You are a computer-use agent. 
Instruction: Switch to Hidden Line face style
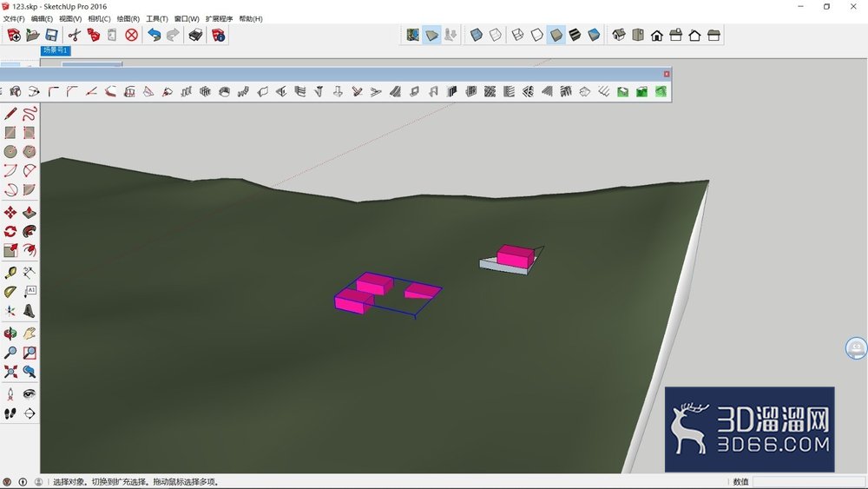coord(536,35)
